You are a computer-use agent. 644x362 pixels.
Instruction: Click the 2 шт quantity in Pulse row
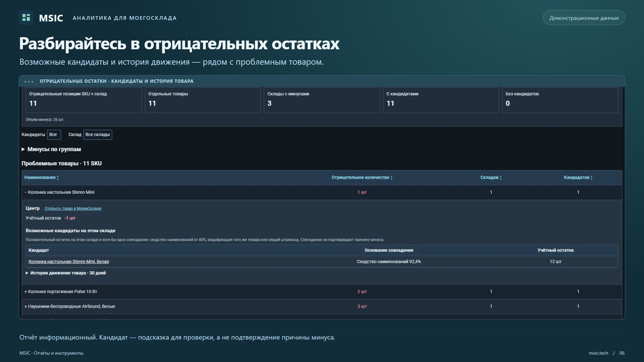pyautogui.click(x=362, y=292)
